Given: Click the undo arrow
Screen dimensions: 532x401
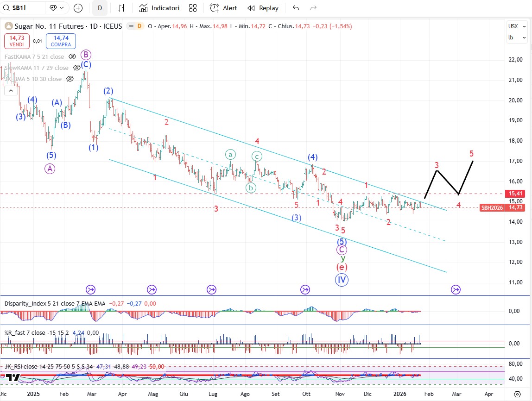Looking at the screenshot, I should [x=296, y=8].
